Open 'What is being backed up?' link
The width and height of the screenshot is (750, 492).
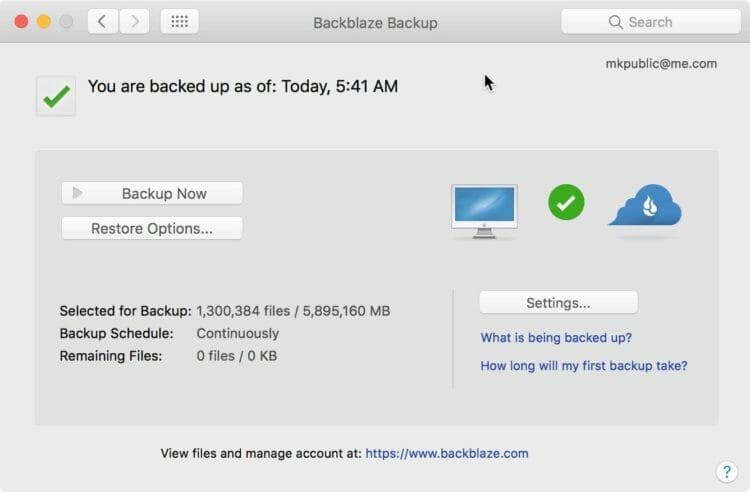tap(556, 338)
